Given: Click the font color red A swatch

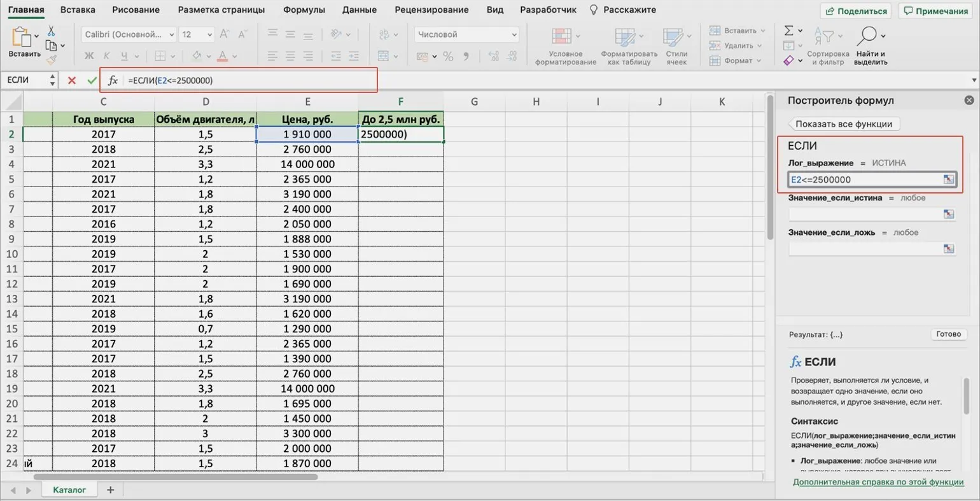Looking at the screenshot, I should coord(223,57).
